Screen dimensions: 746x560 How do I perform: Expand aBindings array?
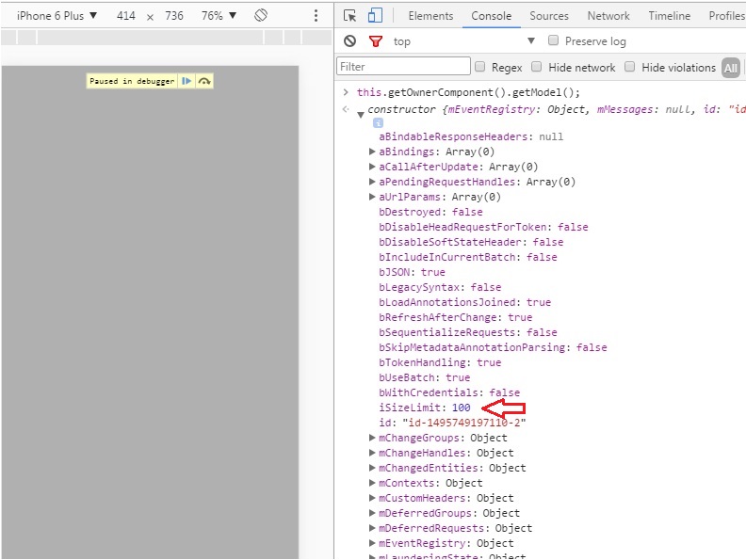(372, 152)
